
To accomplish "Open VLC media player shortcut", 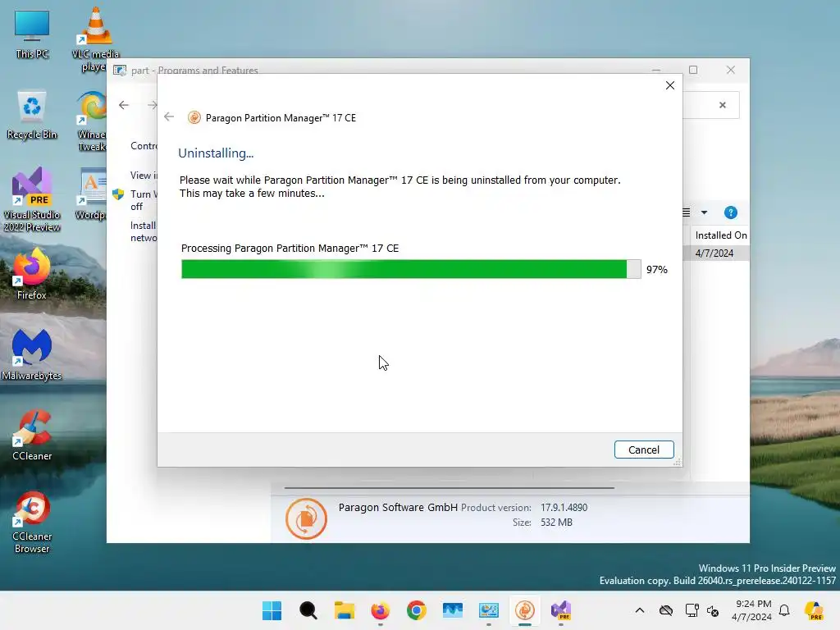I will [x=95, y=39].
